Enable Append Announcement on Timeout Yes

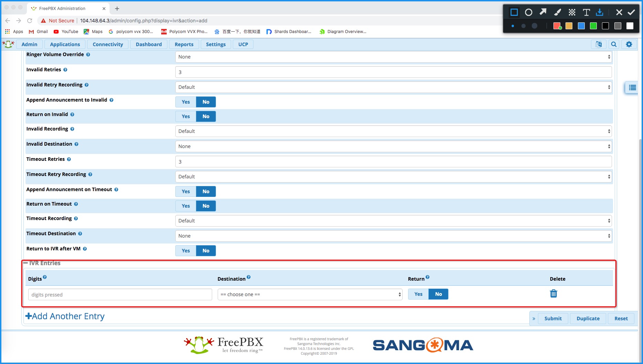pos(186,191)
